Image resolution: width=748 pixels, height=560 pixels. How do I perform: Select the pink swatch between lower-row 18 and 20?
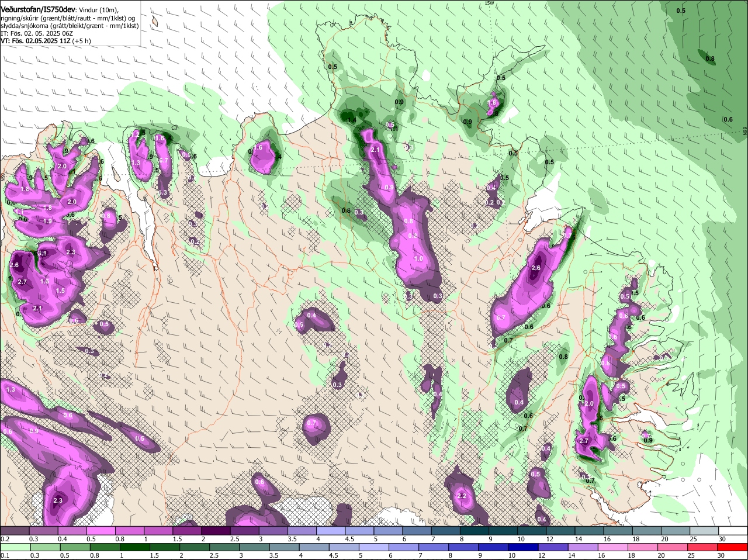(x=643, y=547)
